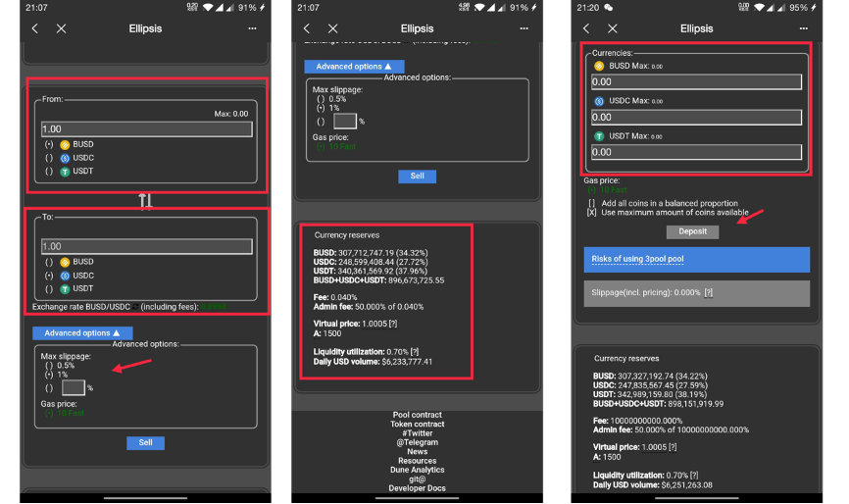Open the Dune Analytics footer link
849x504 pixels.
click(x=418, y=470)
